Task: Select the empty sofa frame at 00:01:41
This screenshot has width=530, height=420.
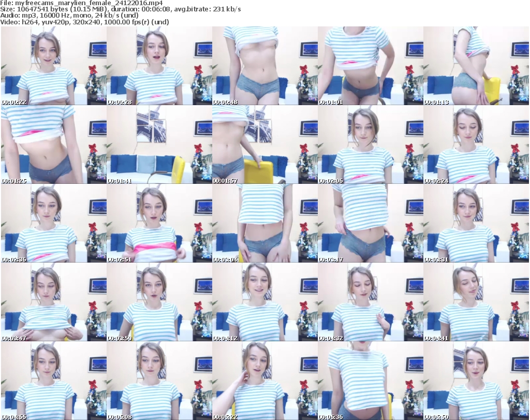Action: [159, 144]
